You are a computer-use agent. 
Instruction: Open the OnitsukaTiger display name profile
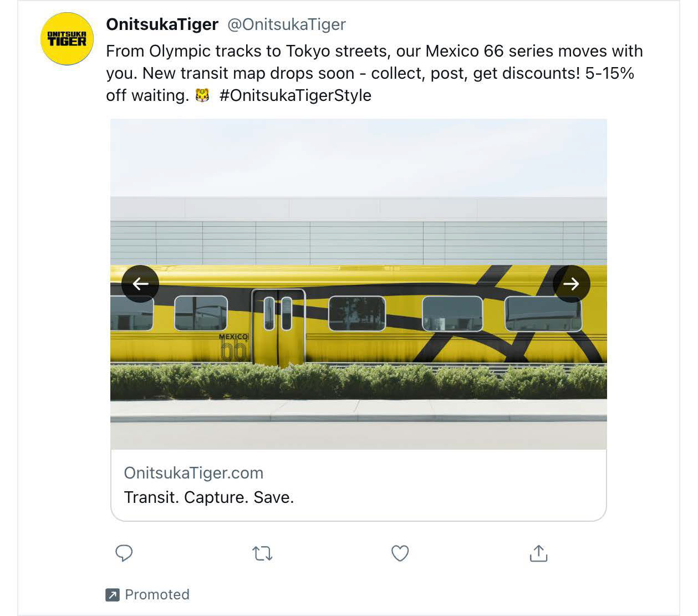[x=162, y=24]
